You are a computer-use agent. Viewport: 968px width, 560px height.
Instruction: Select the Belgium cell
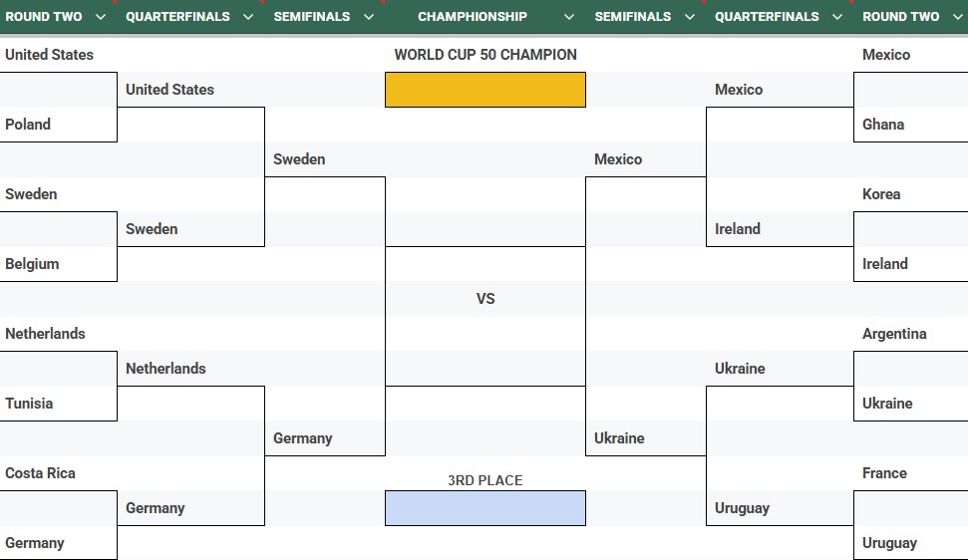pos(58,264)
